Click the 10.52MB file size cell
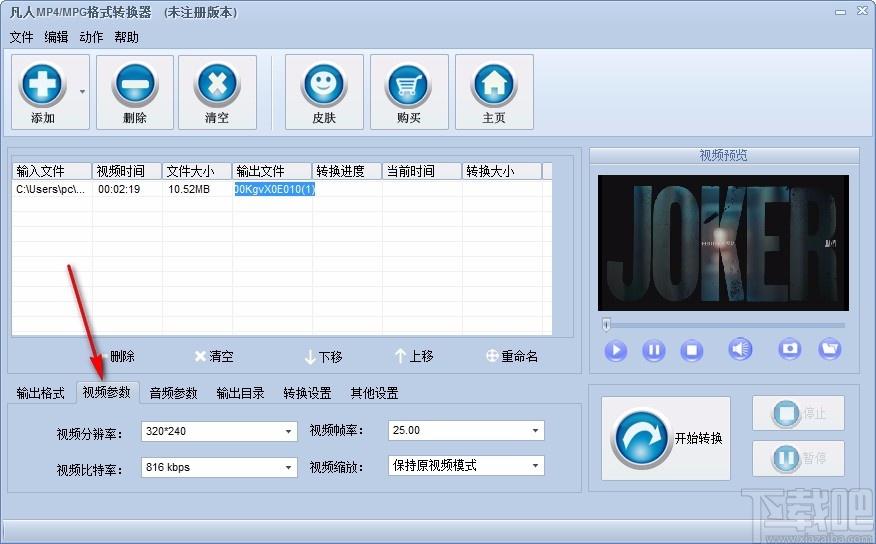This screenshot has width=876, height=544. click(189, 189)
